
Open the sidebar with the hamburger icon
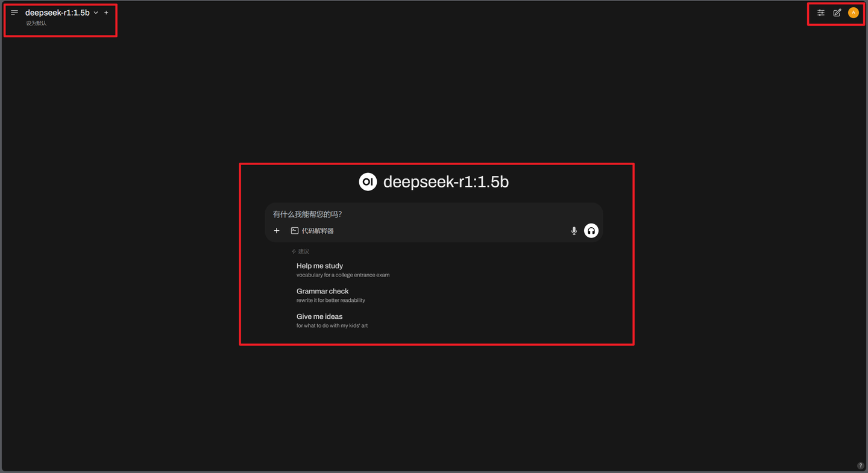point(14,12)
